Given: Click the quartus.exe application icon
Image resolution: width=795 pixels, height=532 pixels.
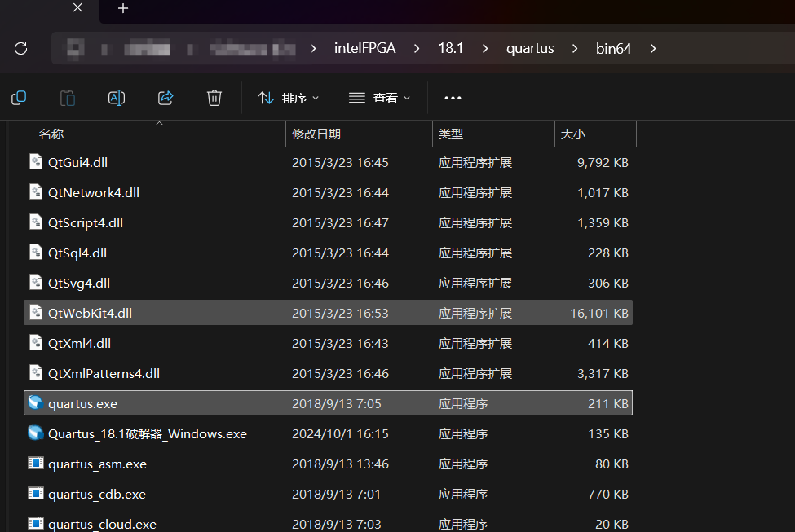Looking at the screenshot, I should 36,402.
